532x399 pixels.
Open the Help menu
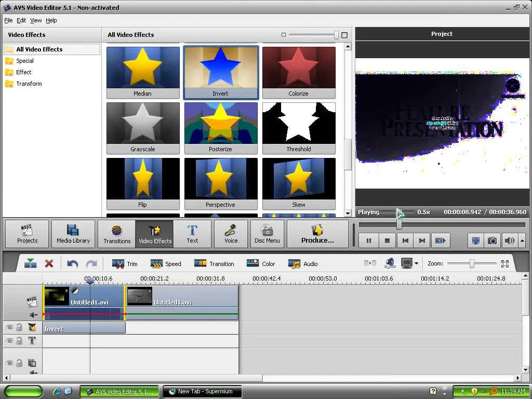[51, 20]
